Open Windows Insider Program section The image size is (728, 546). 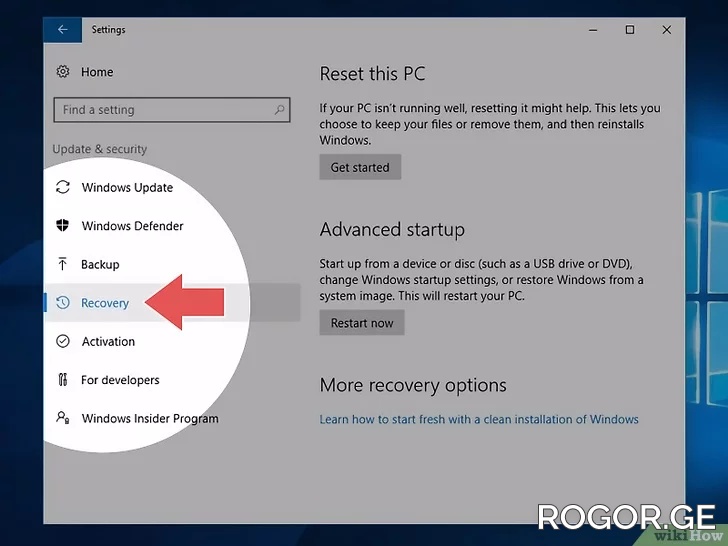coord(150,419)
